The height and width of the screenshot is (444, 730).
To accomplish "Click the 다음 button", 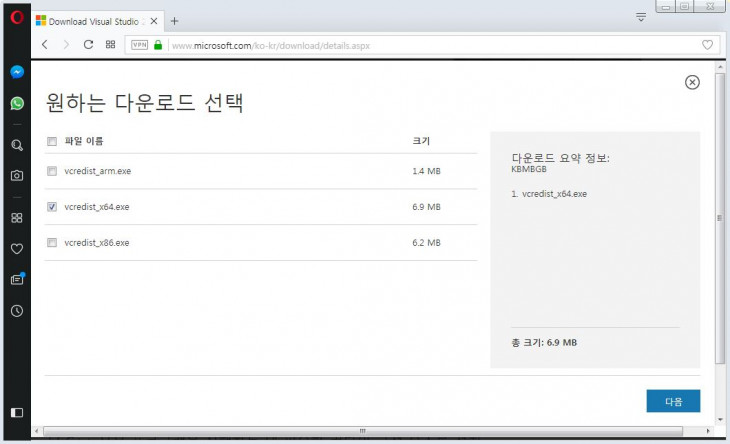I will (x=673, y=401).
